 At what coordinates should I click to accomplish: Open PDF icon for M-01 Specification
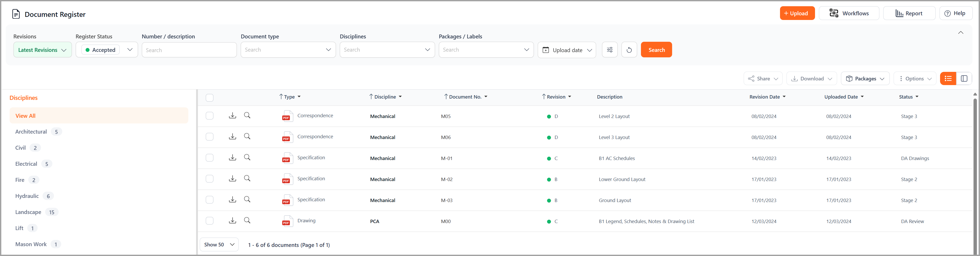287,158
